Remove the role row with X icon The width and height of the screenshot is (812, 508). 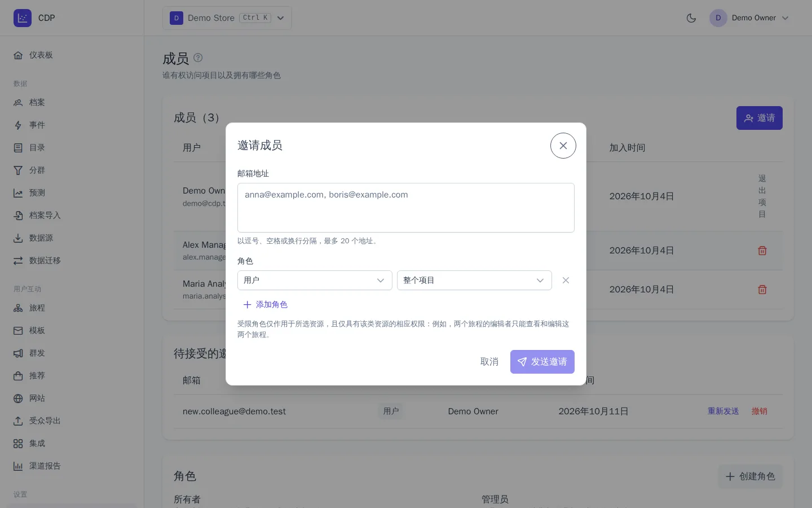(566, 281)
